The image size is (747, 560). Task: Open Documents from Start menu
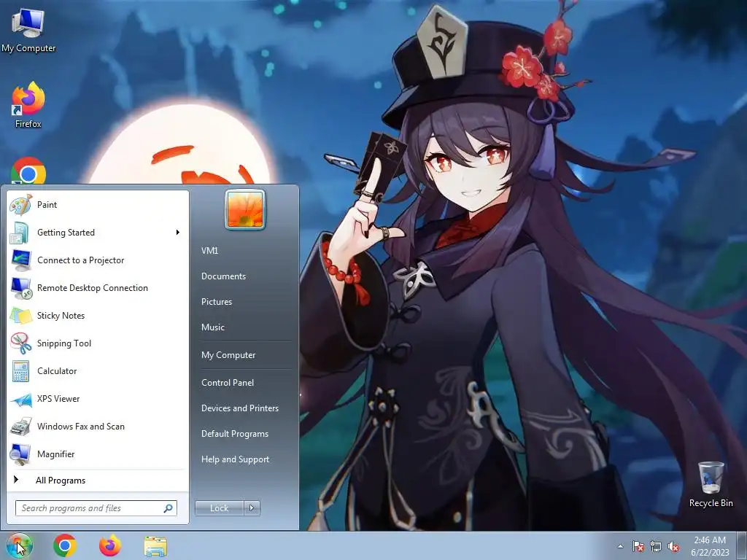coord(223,276)
